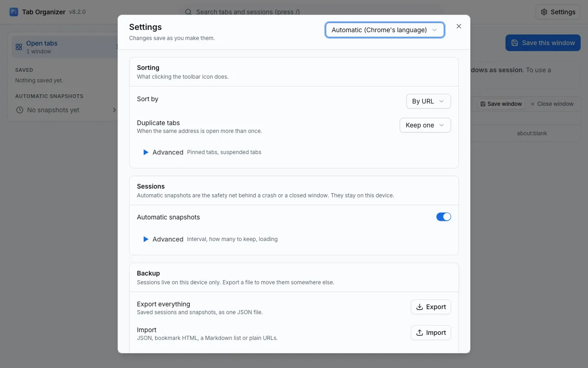Viewport: 588px width, 368px height.
Task: Click the floppy icon on Save this window
Action: coord(514,43)
